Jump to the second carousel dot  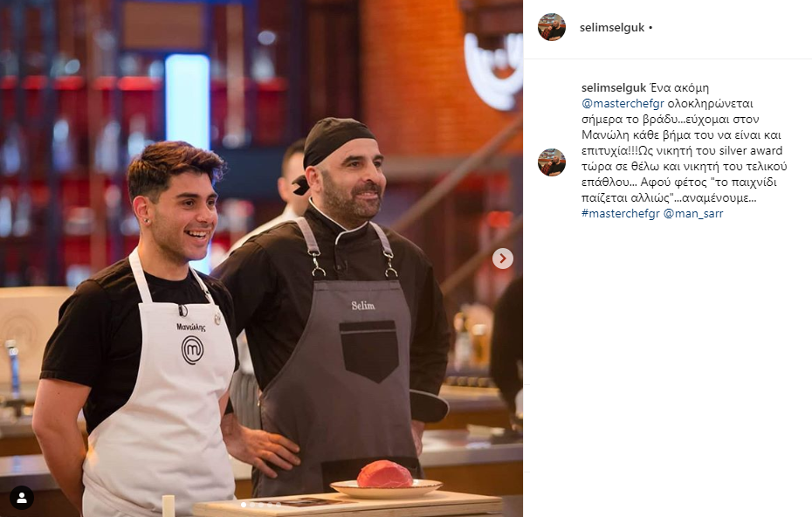coord(252,505)
